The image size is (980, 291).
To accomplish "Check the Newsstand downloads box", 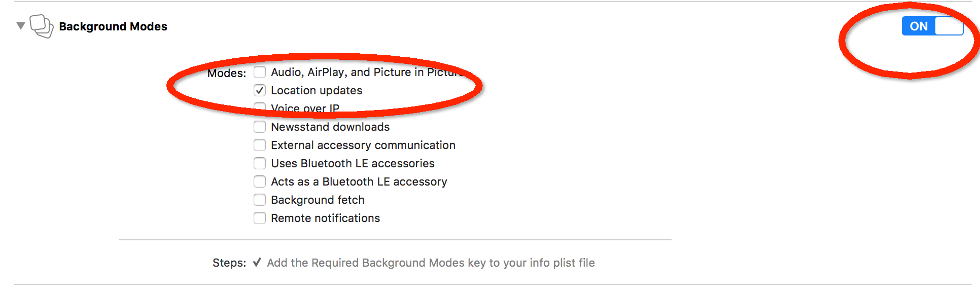I will point(260,127).
